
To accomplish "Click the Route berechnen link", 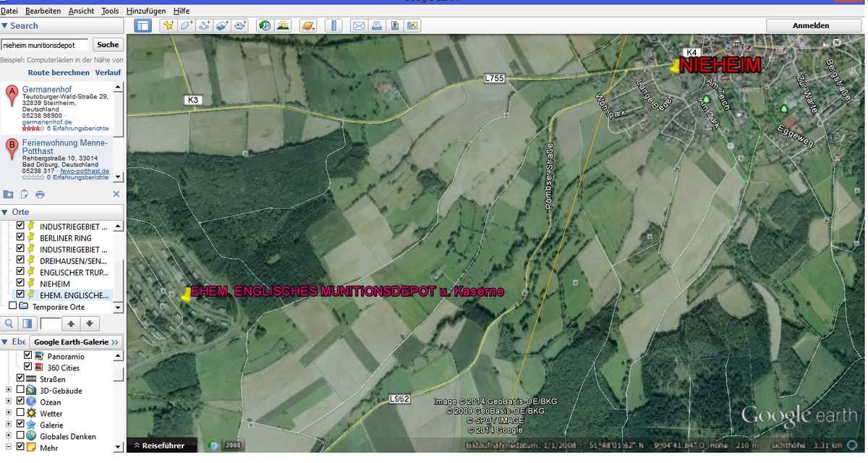I will (59, 72).
